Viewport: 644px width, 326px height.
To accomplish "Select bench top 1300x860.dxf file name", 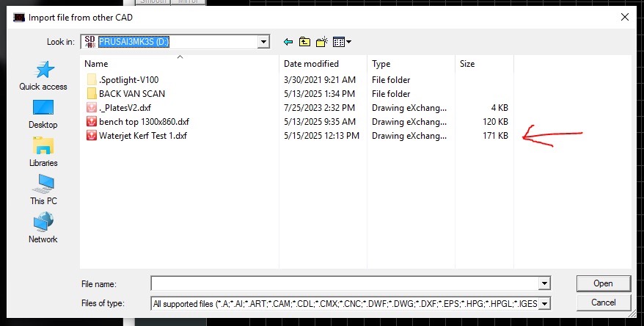I will tap(144, 122).
